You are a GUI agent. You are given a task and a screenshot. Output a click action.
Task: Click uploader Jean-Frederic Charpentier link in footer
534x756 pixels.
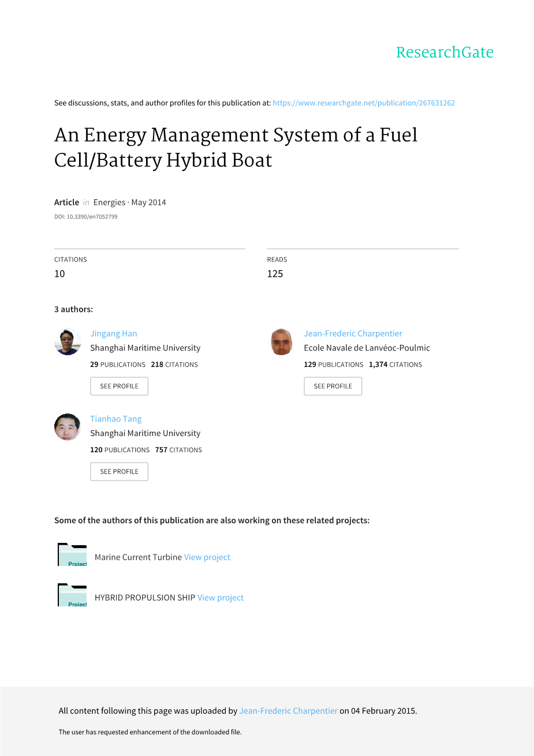pos(288,711)
